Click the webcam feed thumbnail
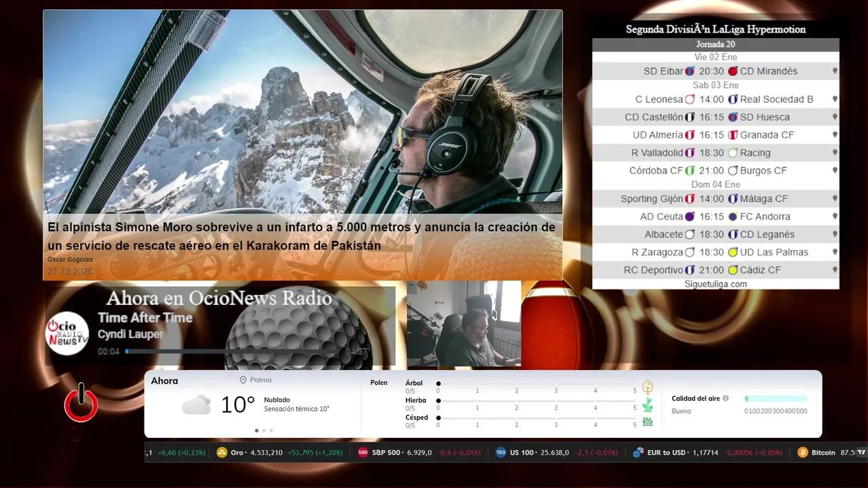 (464, 324)
